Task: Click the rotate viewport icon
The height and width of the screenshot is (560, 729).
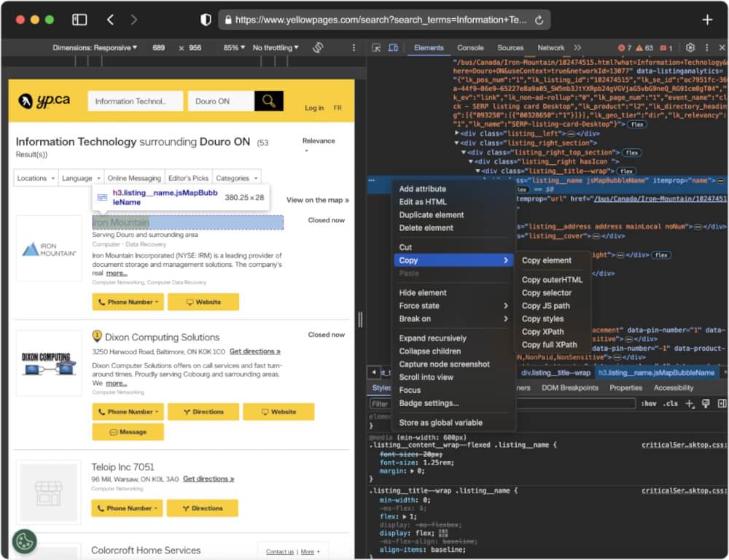Action: pyautogui.click(x=317, y=47)
